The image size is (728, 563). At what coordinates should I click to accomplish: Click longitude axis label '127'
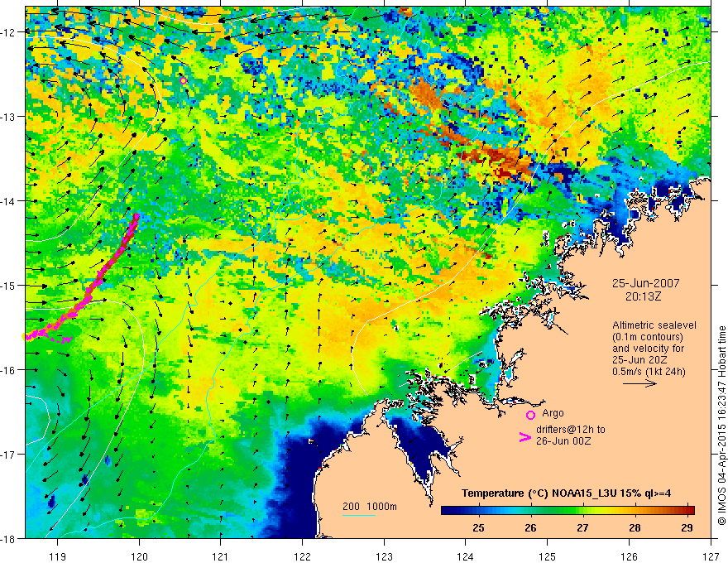(711, 556)
